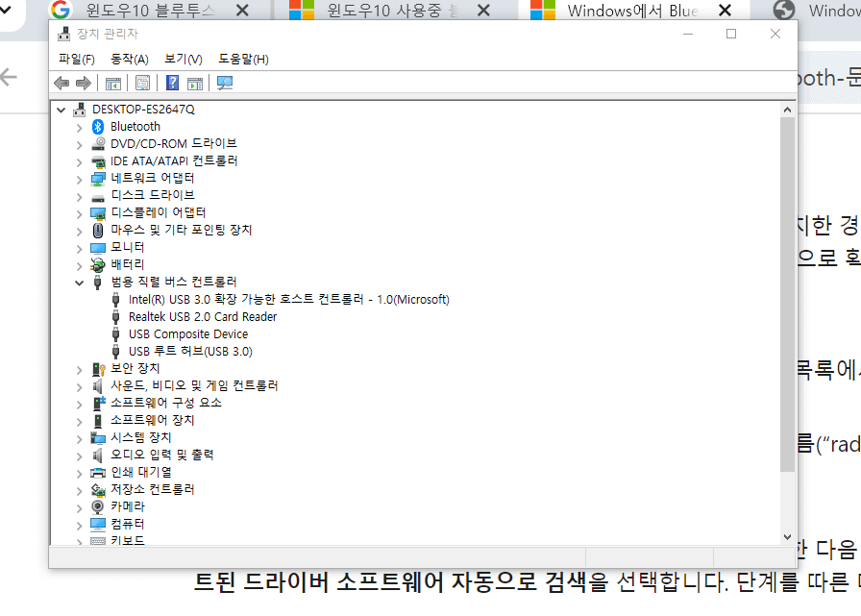Minimize the 장치 관리자 window
861x616 pixels.
click(x=687, y=34)
